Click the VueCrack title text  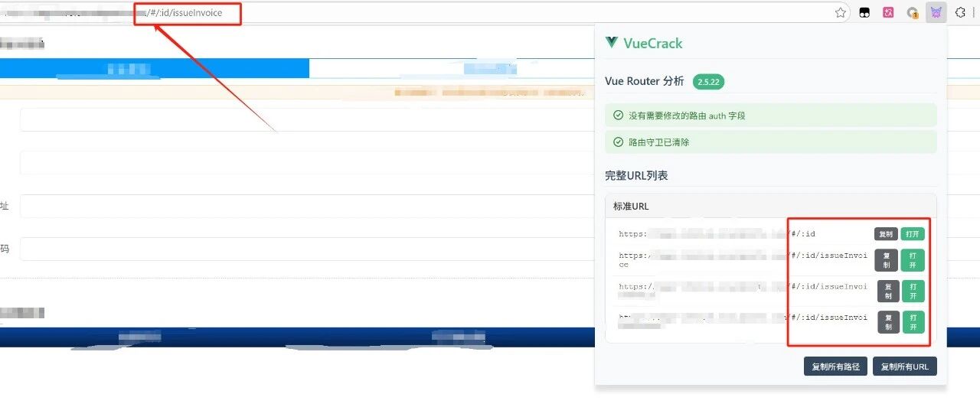click(653, 43)
